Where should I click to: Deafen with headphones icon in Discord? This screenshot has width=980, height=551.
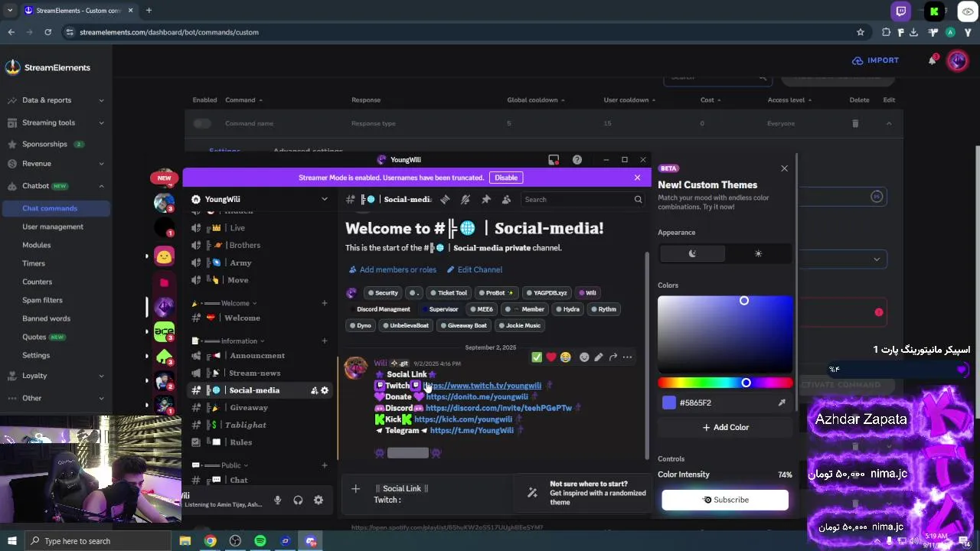pos(298,500)
